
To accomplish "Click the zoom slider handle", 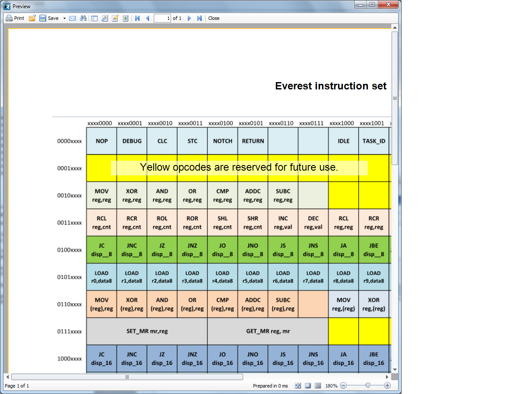I will (367, 385).
